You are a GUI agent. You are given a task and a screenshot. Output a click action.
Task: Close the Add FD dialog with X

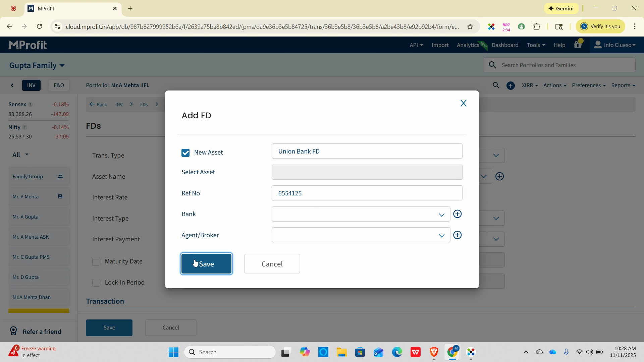(463, 103)
